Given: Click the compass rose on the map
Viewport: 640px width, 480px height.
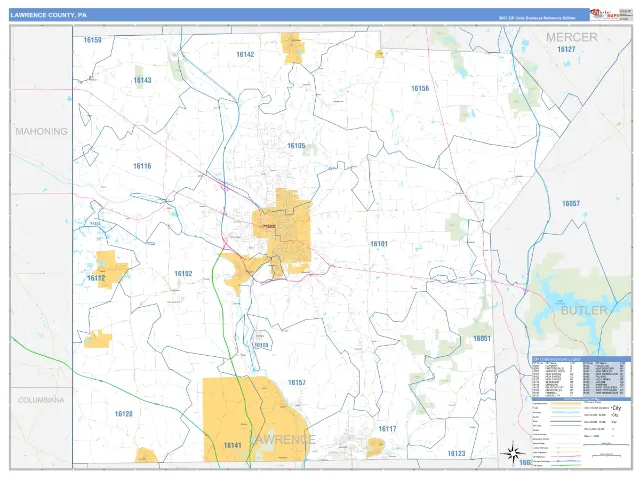Looking at the screenshot, I should (x=513, y=453).
